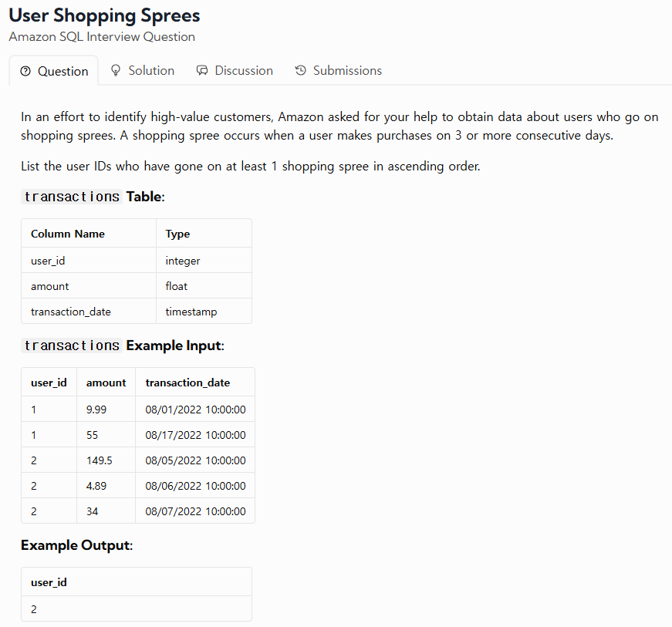Click the 'User Shopping Sprees' title
The height and width of the screenshot is (627, 672).
tap(104, 15)
